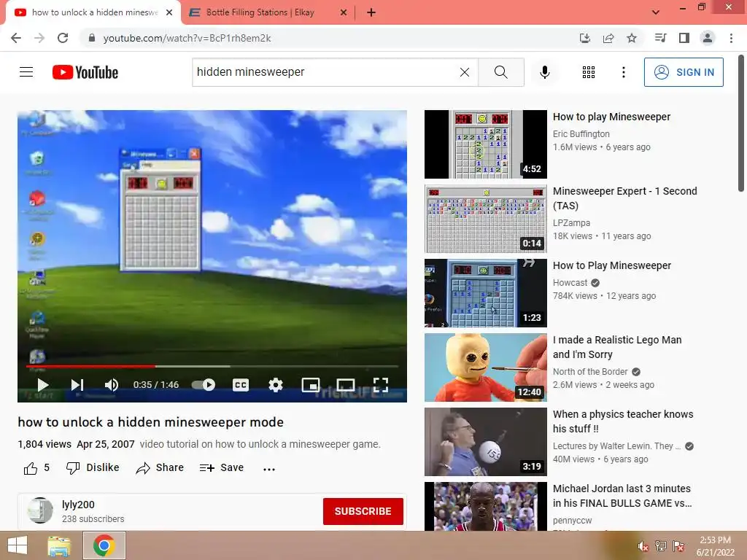Bookmark this page with star
747x560 pixels.
(632, 38)
